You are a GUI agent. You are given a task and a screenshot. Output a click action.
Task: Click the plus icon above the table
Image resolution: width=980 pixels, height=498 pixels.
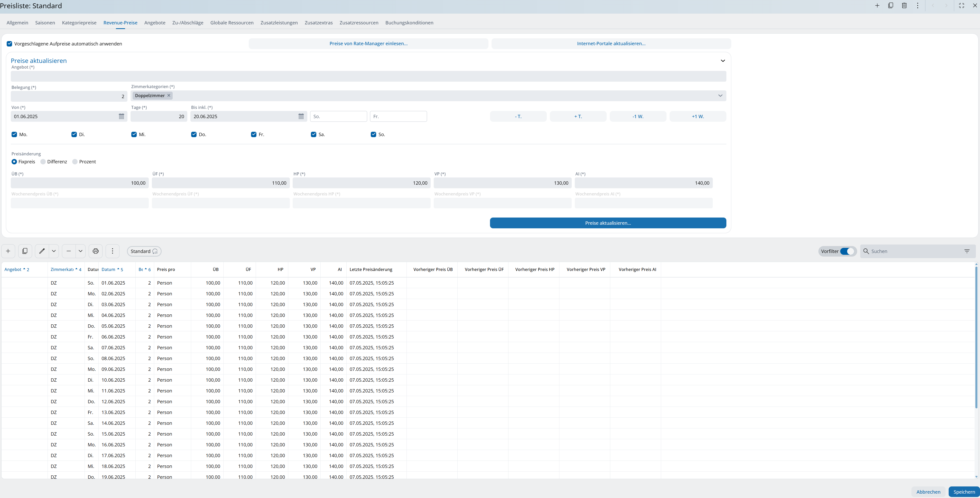(x=8, y=251)
